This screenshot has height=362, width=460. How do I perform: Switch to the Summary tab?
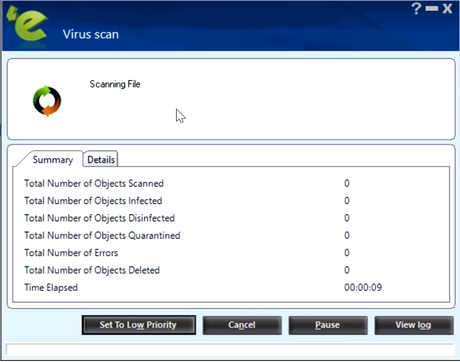point(53,160)
